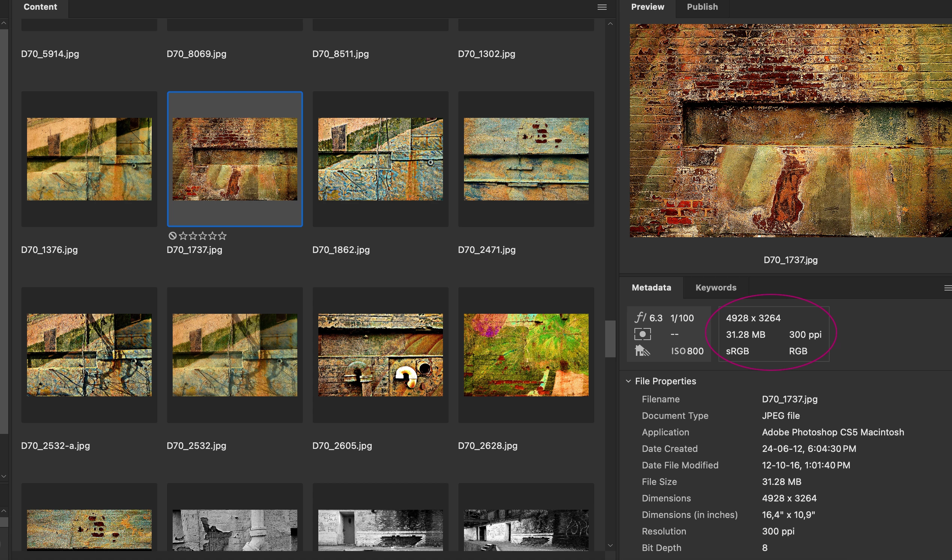Screen dimensions: 952x560
Task: Click the content area scrollbar thumb
Action: (610, 339)
